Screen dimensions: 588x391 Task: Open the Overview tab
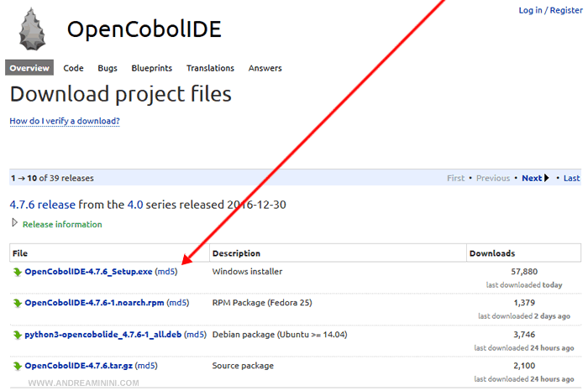click(30, 68)
